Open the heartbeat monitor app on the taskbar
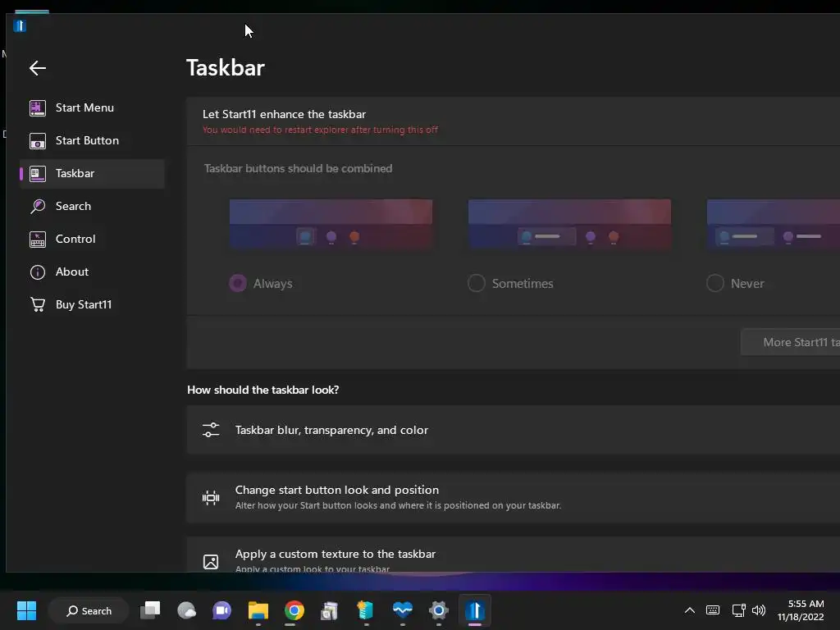Screen dimensions: 840x630 click(x=402, y=610)
